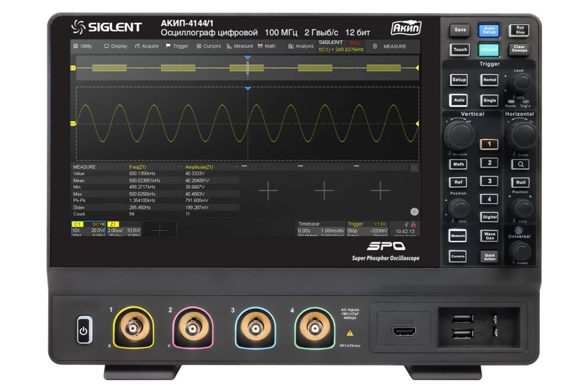Open the Acquire menu
This screenshot has width=588, height=392.
click(146, 46)
